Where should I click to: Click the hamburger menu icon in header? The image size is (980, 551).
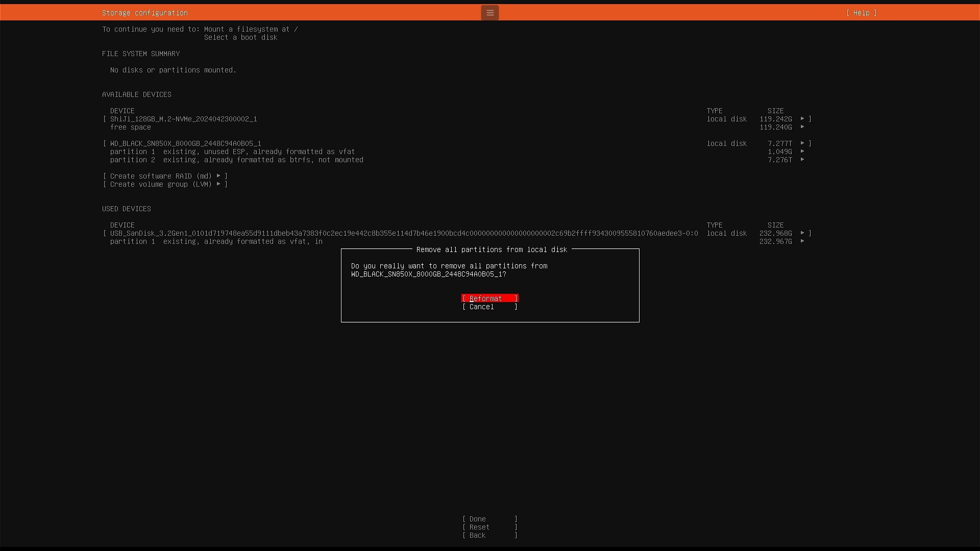point(489,13)
